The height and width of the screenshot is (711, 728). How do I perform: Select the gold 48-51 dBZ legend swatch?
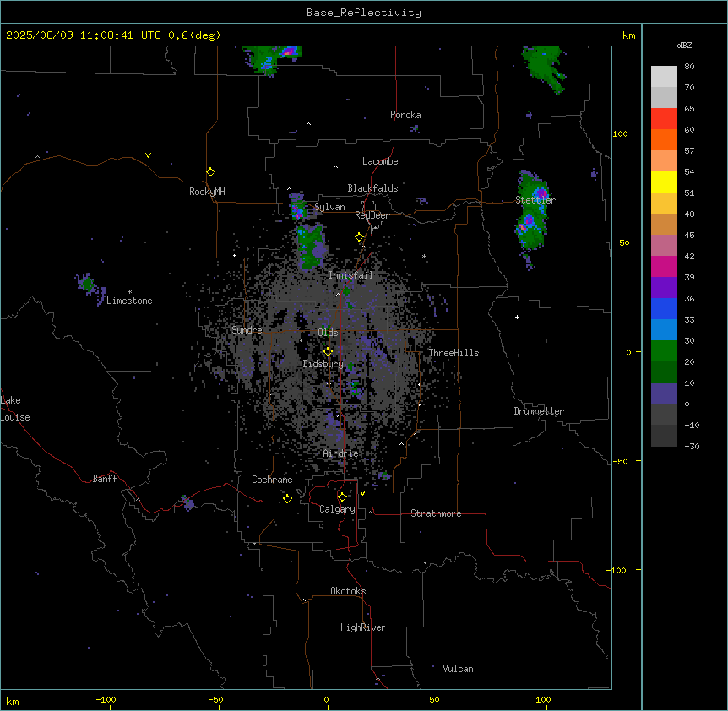point(664,203)
